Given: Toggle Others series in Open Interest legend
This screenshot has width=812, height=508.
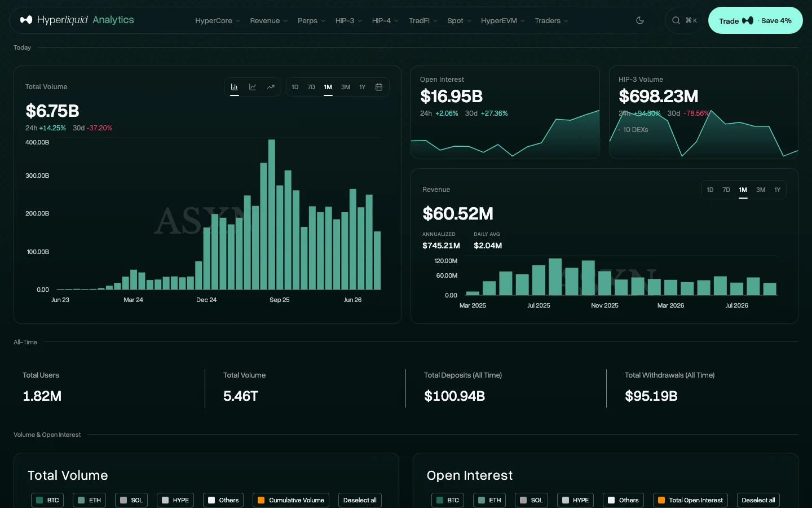Looking at the screenshot, I should click(623, 500).
